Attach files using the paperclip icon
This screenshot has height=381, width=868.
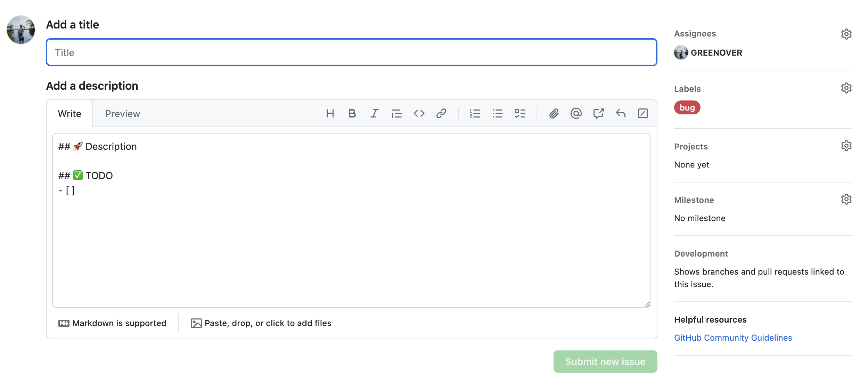[554, 114]
